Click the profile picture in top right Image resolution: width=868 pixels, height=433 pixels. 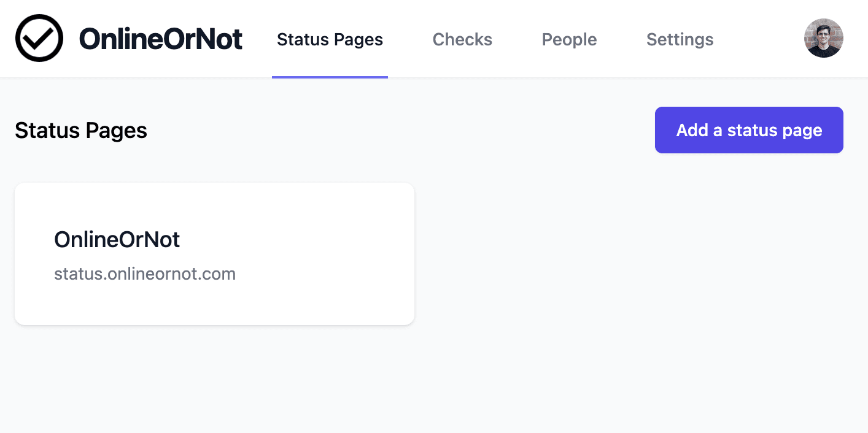click(x=823, y=38)
